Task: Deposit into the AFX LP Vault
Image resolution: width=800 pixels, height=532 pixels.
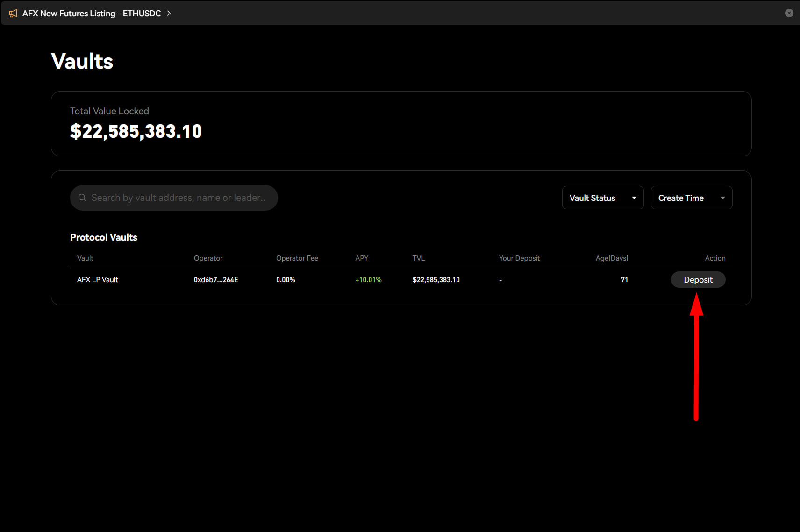Action: 698,280
